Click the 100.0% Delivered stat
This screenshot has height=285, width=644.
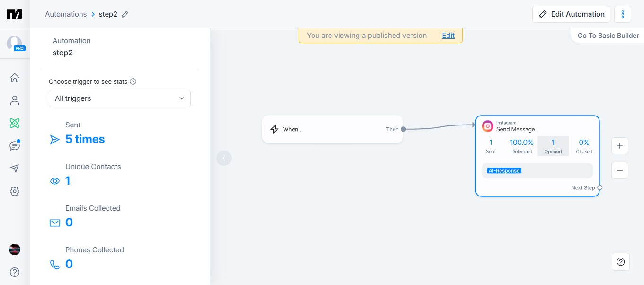[x=522, y=146]
